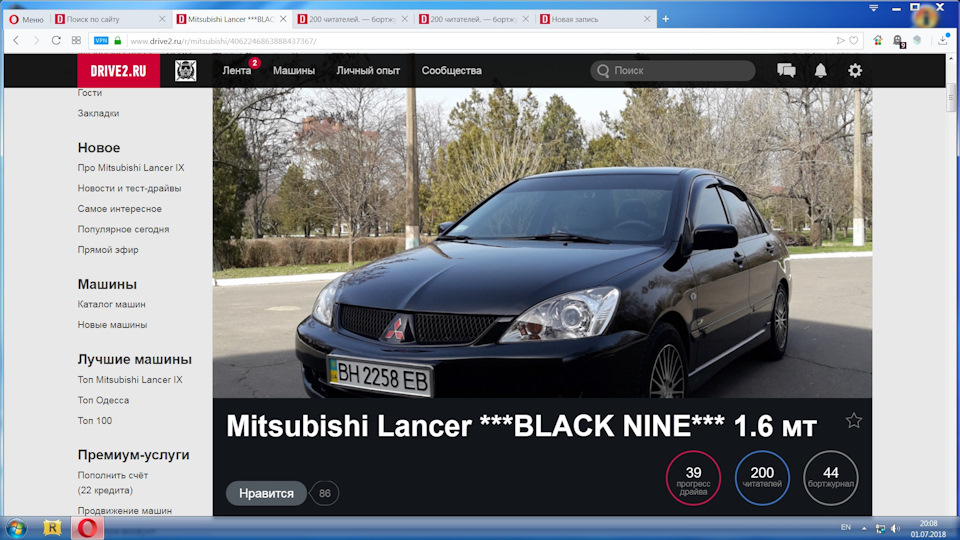Open Самое интересное link
Viewport: 960px width, 540px height.
pyautogui.click(x=119, y=209)
